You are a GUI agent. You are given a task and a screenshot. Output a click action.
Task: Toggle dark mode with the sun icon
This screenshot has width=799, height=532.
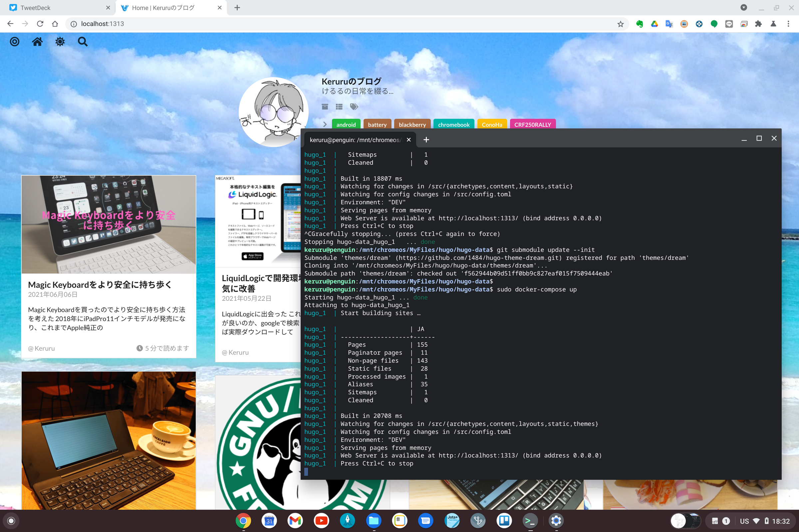[60, 42]
